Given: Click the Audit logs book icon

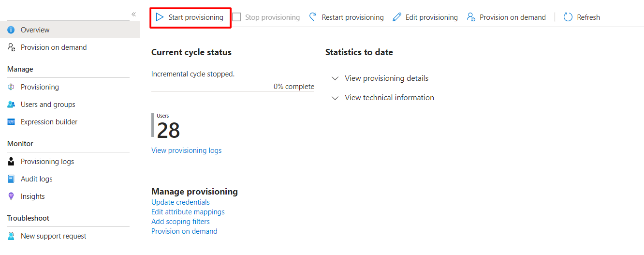Looking at the screenshot, I should 11,179.
